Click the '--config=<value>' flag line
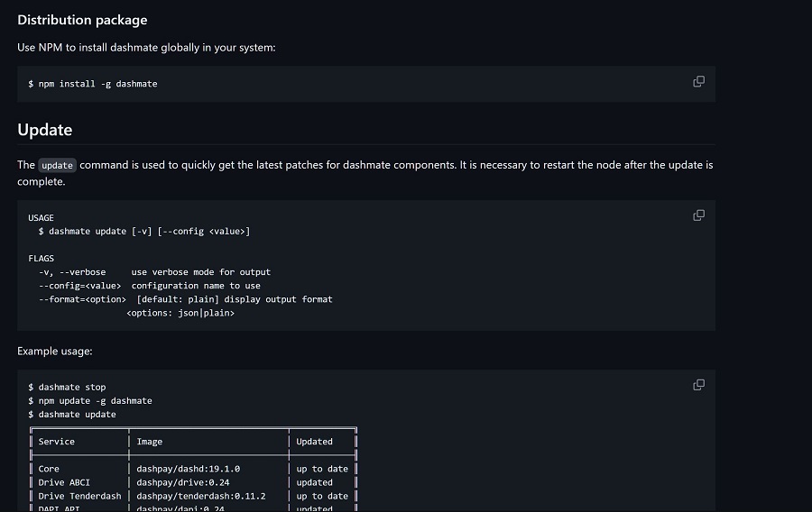Image resolution: width=812 pixels, height=512 pixels. pos(149,286)
